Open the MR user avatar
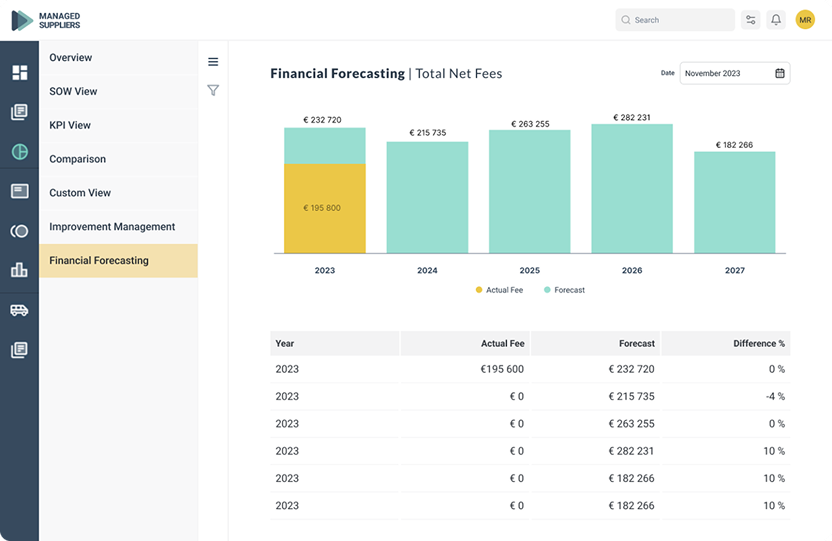 805,20
